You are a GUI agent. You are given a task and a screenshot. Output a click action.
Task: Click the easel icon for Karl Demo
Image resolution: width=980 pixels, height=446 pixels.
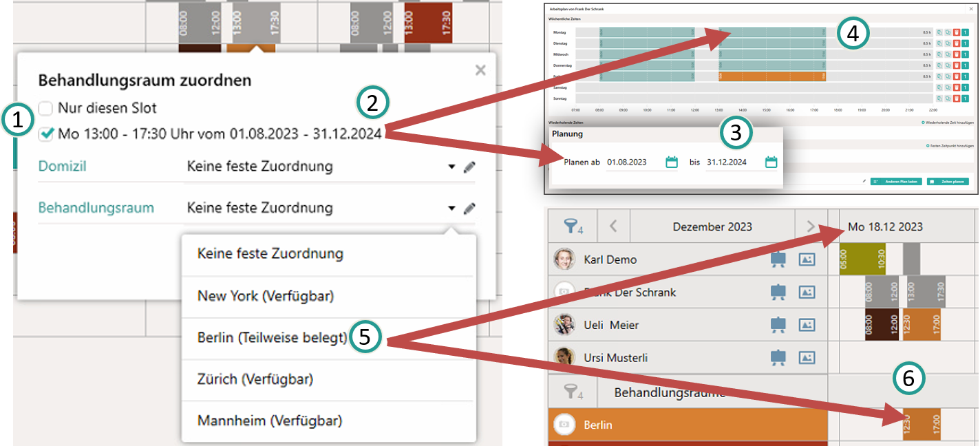click(778, 259)
